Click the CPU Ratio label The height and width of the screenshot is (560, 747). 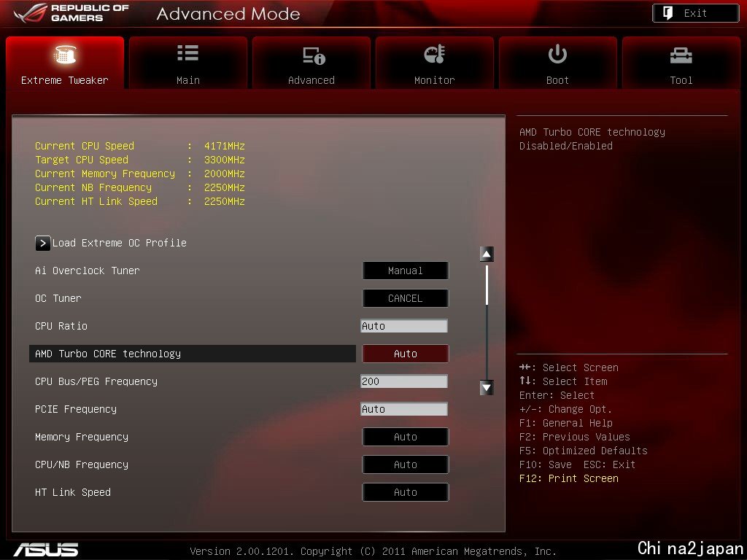pyautogui.click(x=61, y=326)
